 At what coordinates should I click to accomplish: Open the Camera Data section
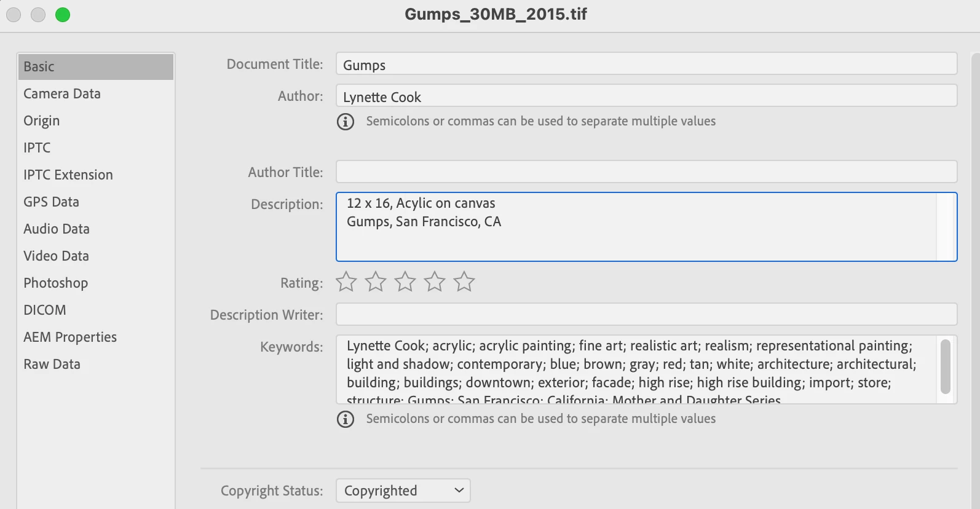point(96,93)
